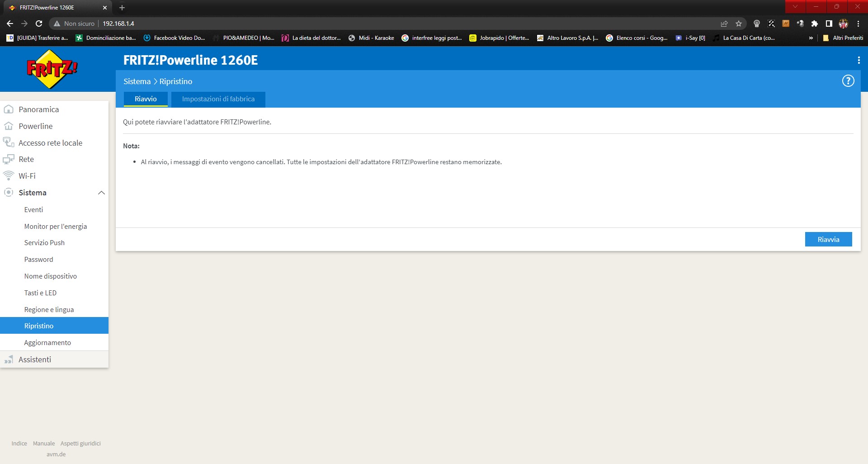The width and height of the screenshot is (868, 464).
Task: Open a new browser tab with plus icon
Action: click(122, 8)
